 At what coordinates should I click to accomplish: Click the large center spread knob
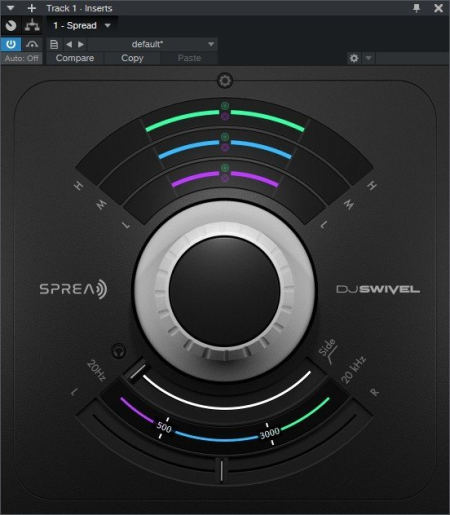225,290
